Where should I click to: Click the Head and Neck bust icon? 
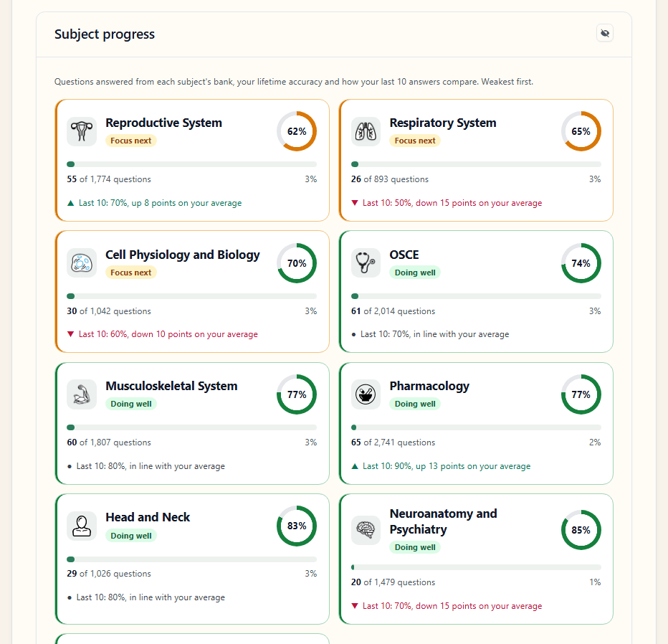pyautogui.click(x=82, y=526)
